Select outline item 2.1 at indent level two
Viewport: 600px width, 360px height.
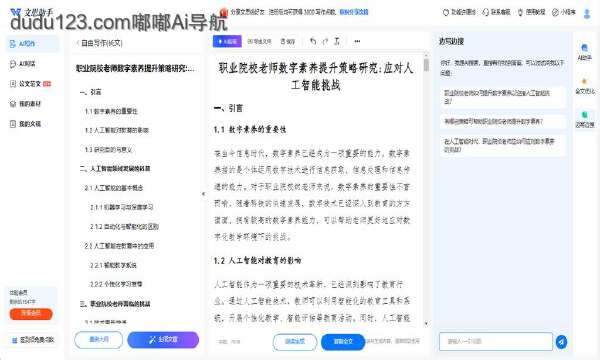click(114, 188)
